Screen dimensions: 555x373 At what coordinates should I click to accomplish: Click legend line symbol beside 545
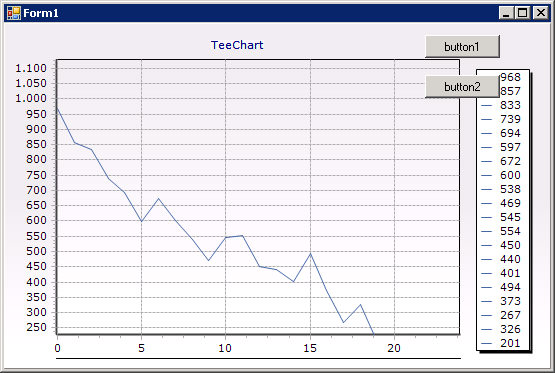pyautogui.click(x=487, y=217)
